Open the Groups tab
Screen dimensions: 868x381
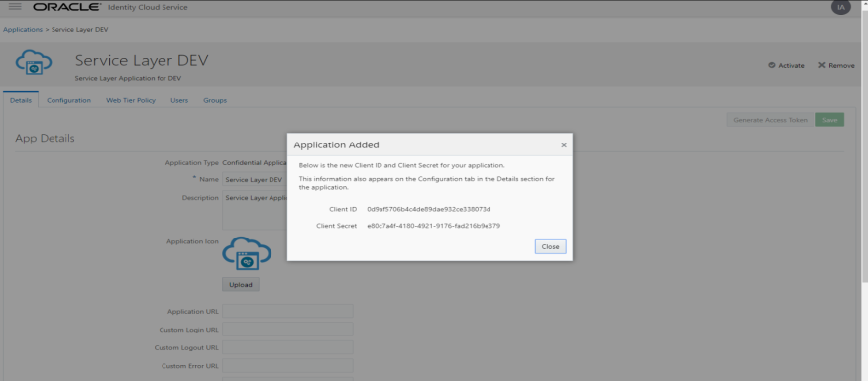coord(215,100)
